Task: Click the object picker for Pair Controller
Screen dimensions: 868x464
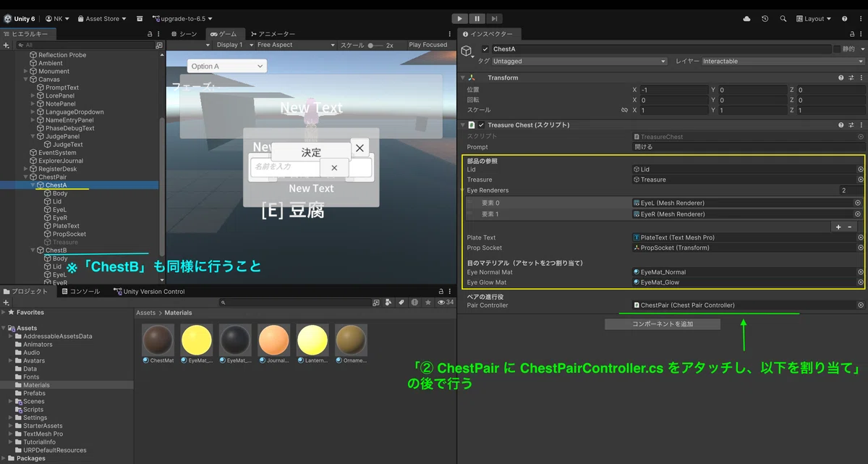Action: [x=861, y=305]
